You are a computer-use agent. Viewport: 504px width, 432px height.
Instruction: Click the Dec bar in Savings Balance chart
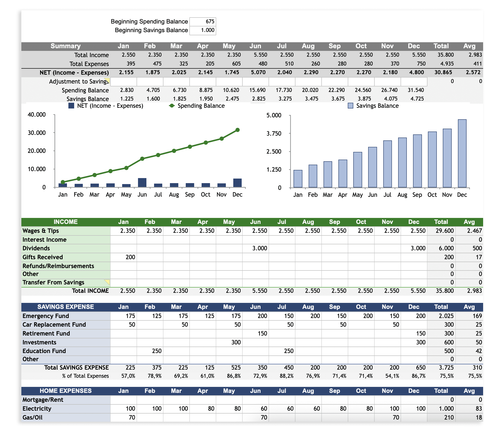click(462, 154)
